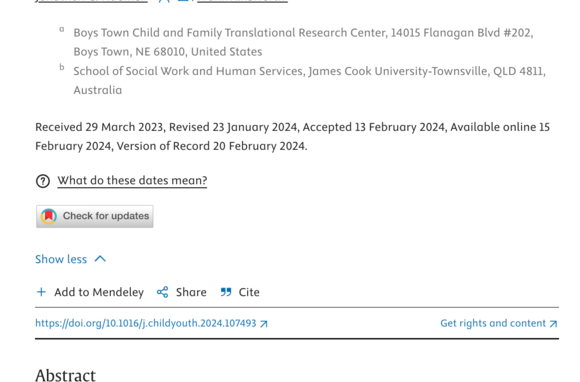
Task: Click the share network icon
Action: (x=162, y=292)
